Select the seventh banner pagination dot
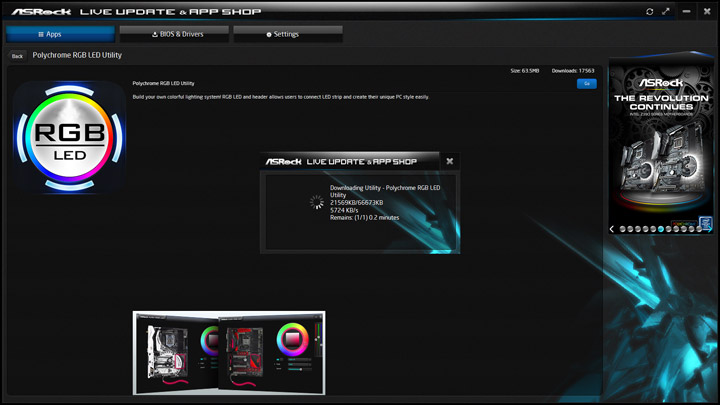This screenshot has width=720, height=405. tap(669, 229)
